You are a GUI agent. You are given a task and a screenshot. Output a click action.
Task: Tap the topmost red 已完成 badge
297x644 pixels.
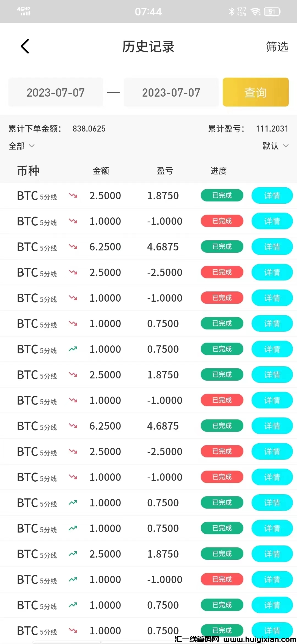click(222, 221)
